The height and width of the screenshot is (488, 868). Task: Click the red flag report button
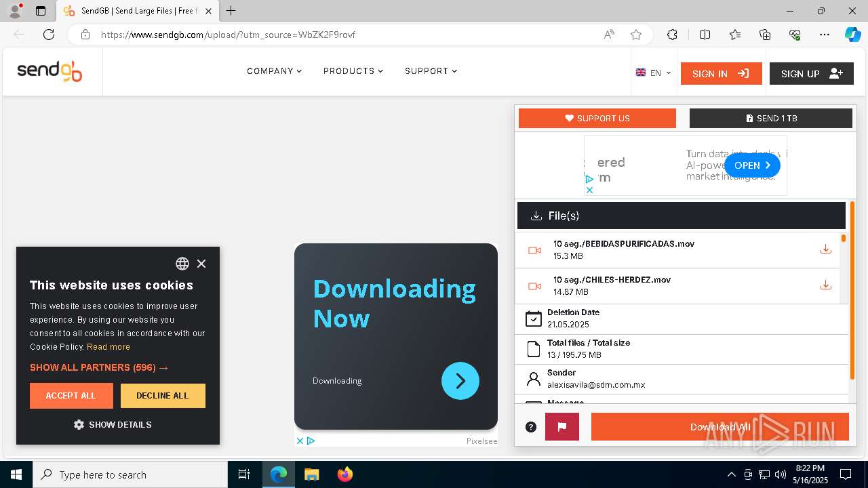click(562, 427)
